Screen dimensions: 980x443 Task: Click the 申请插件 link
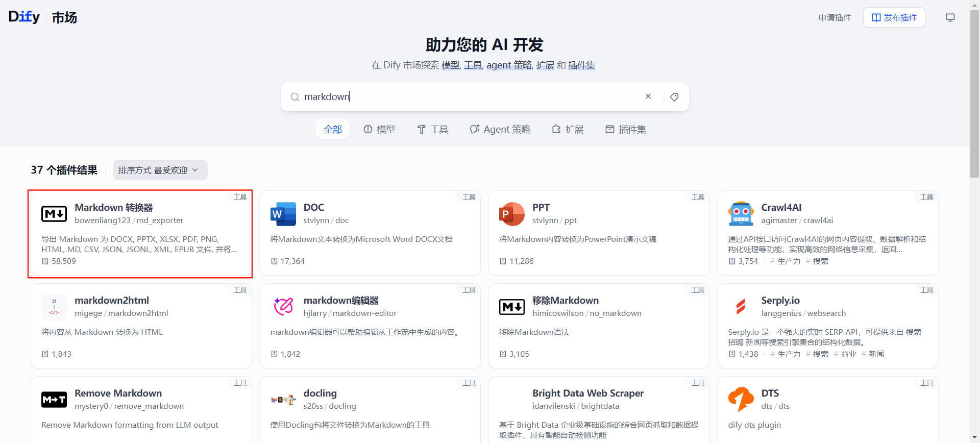pos(835,17)
